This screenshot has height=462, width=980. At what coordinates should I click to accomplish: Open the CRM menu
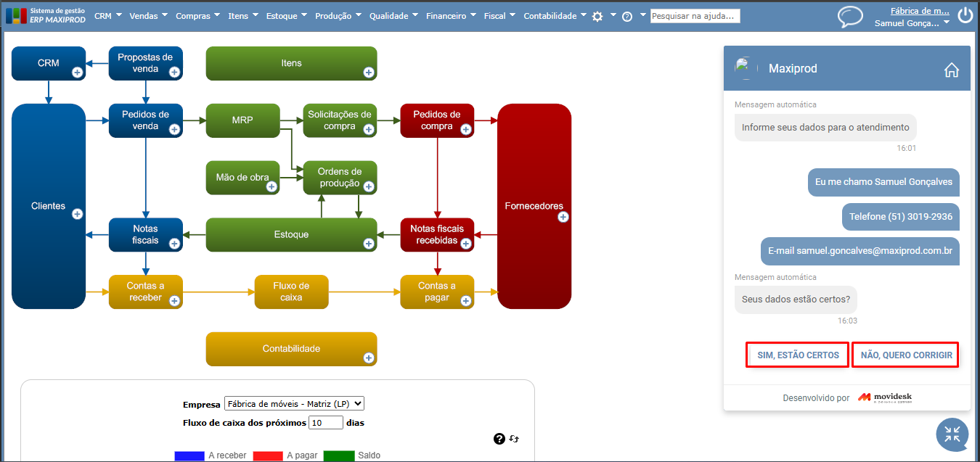(108, 16)
